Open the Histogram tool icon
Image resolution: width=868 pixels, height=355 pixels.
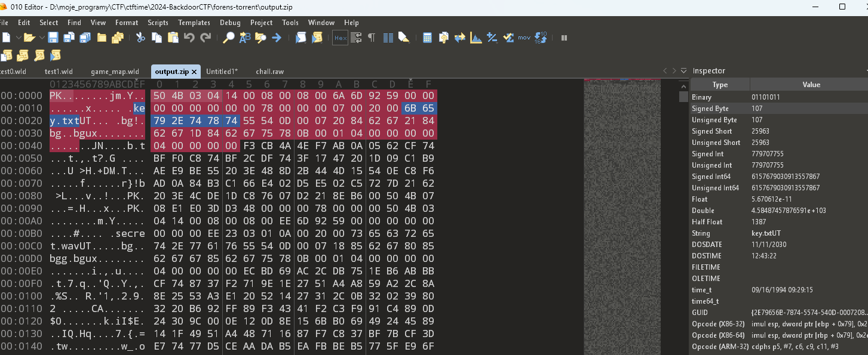tap(476, 38)
